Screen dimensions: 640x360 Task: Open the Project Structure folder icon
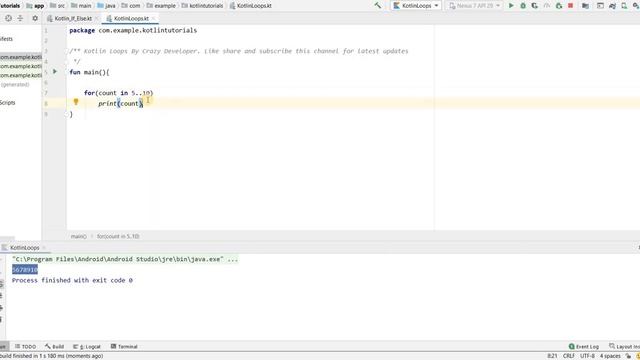coord(585,6)
